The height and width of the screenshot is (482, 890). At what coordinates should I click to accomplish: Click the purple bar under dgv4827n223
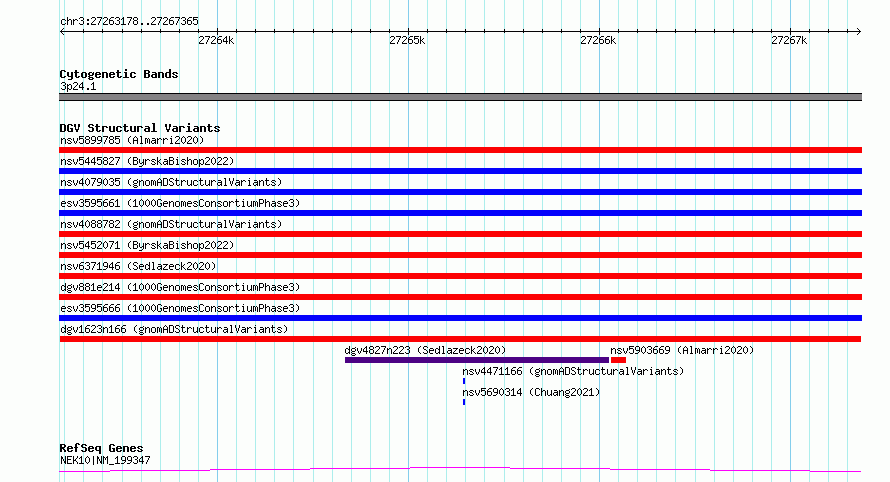point(477,360)
